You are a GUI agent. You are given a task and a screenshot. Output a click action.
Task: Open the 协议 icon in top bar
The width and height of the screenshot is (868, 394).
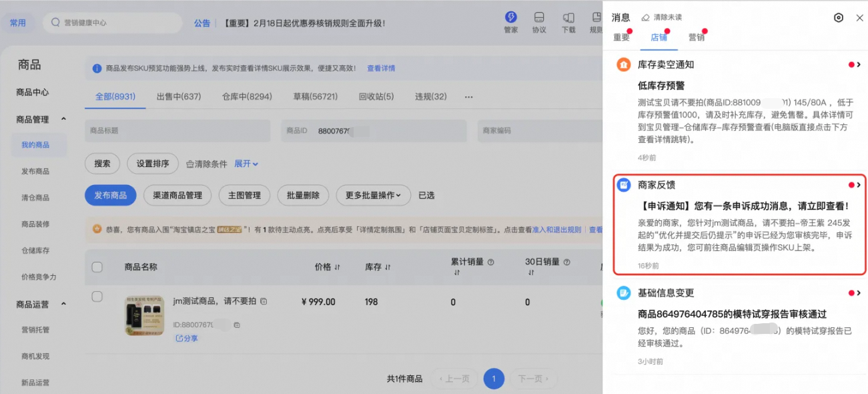coord(539,17)
